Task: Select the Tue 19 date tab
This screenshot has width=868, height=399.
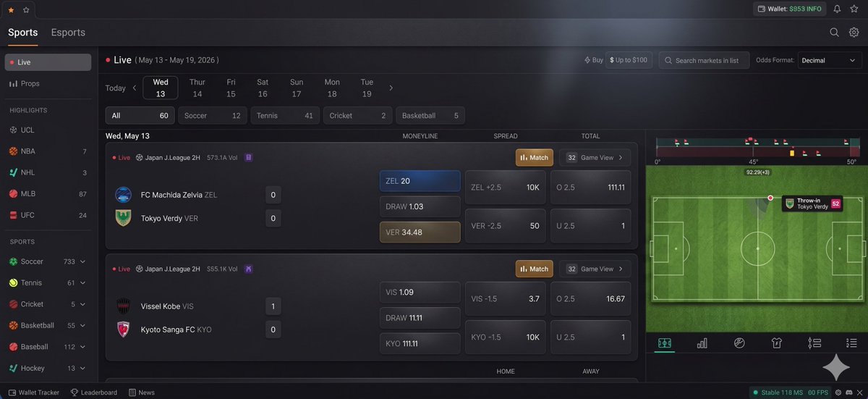Action: coord(367,88)
